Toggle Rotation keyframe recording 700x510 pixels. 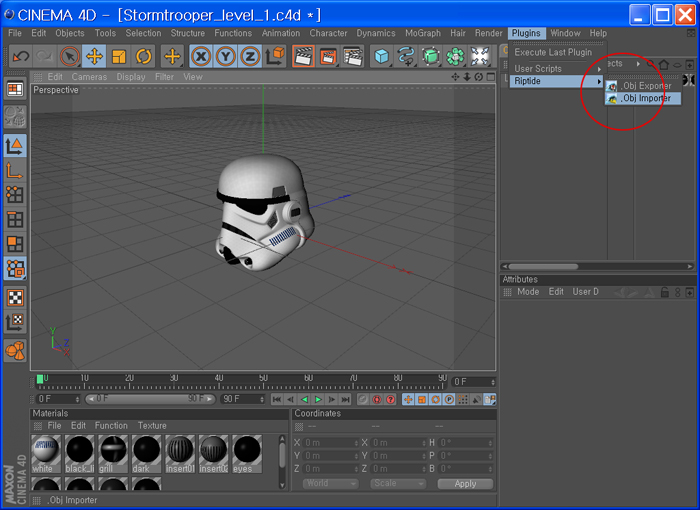[x=436, y=399]
